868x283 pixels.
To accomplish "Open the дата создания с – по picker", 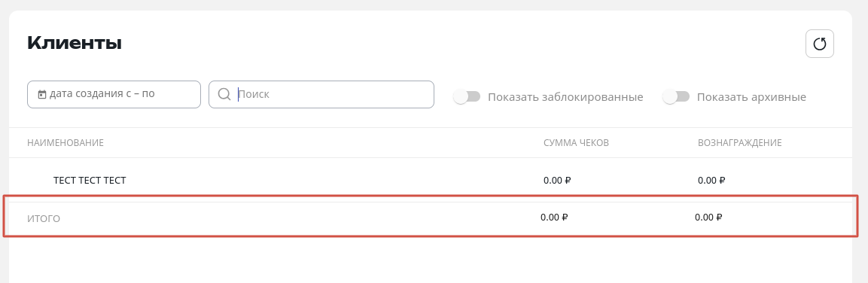I will [x=114, y=94].
